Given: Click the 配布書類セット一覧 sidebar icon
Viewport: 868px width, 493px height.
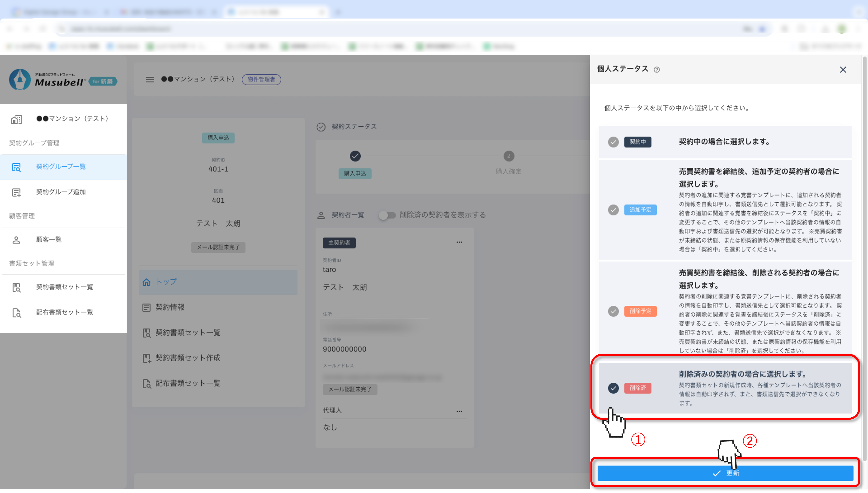Looking at the screenshot, I should coord(16,313).
